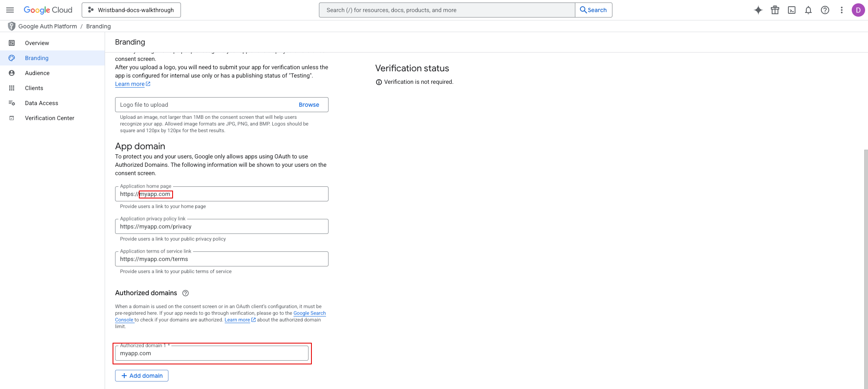
Task: Open the Google Search Console link
Action: (x=309, y=313)
